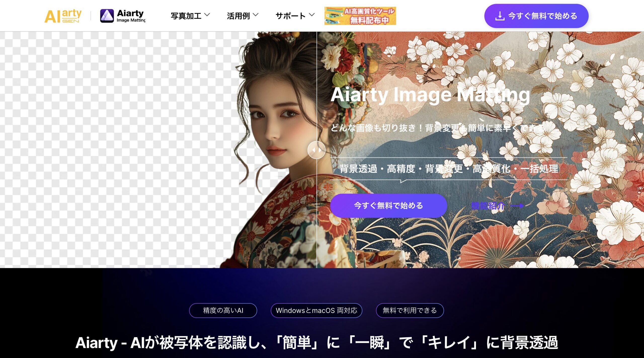Click the Aiarty Image Matting product name

131,16
